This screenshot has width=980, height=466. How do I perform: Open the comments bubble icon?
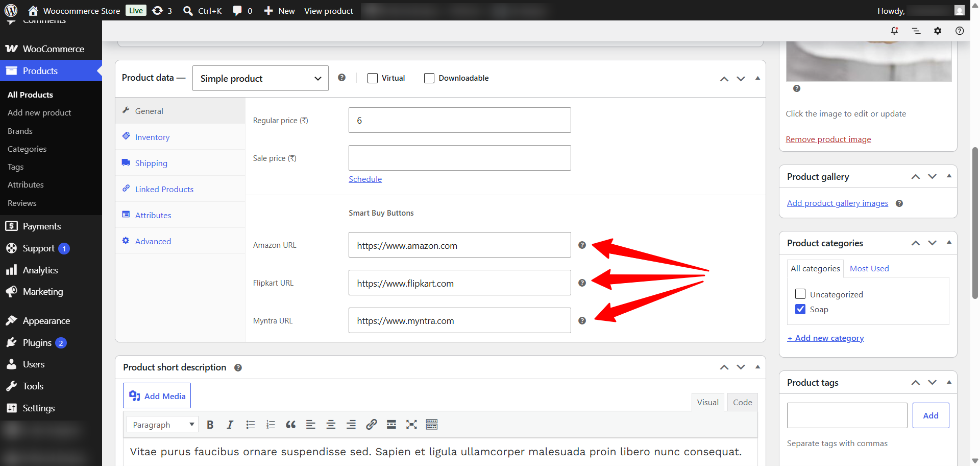pyautogui.click(x=242, y=11)
